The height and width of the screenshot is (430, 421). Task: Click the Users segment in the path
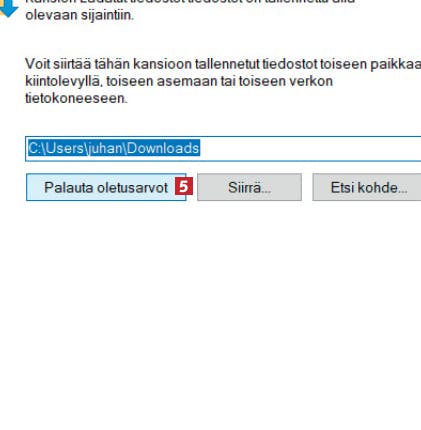coord(65,148)
